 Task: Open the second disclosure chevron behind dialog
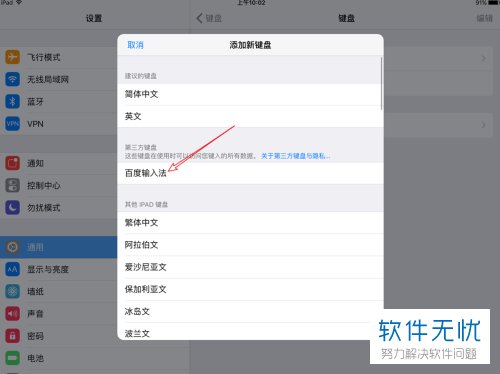coord(484,125)
